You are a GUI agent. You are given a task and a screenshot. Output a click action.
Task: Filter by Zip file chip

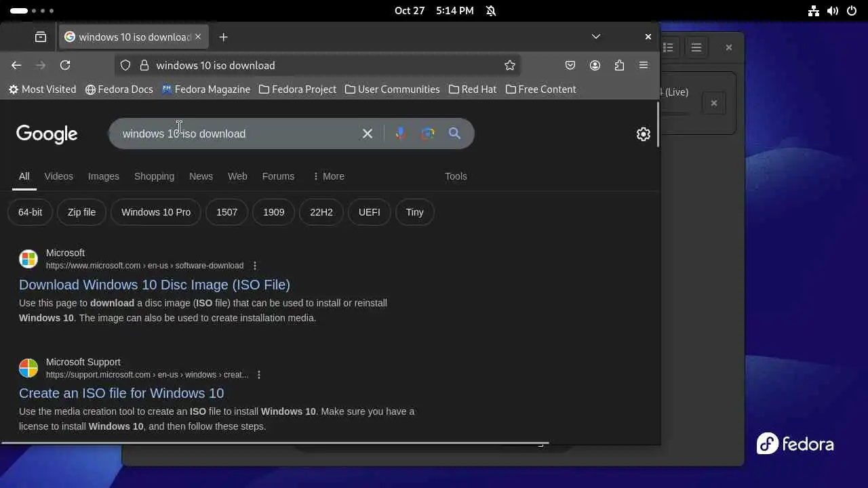point(81,212)
